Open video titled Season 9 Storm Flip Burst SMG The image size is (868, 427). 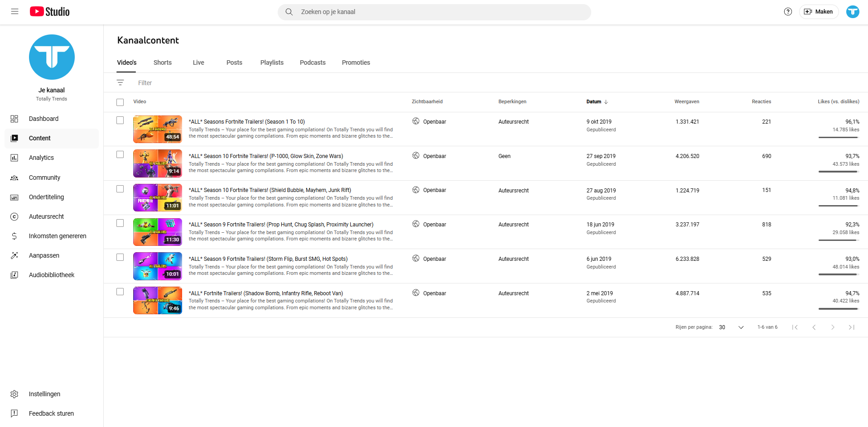(268, 259)
